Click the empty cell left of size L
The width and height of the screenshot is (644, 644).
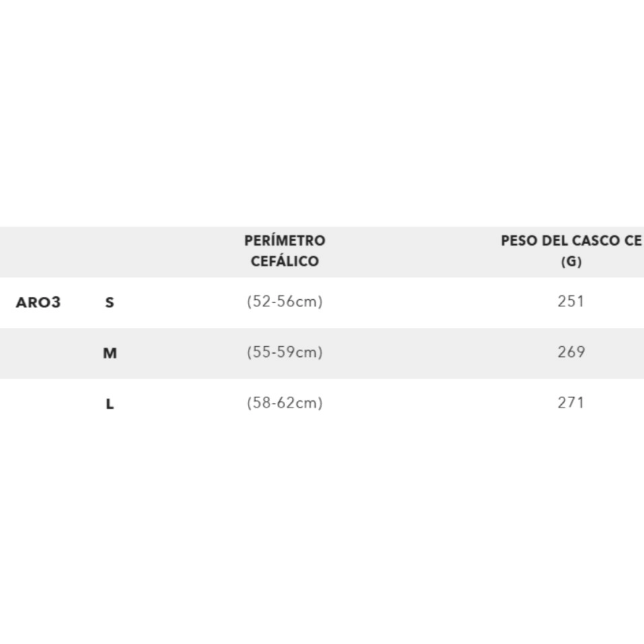point(38,404)
